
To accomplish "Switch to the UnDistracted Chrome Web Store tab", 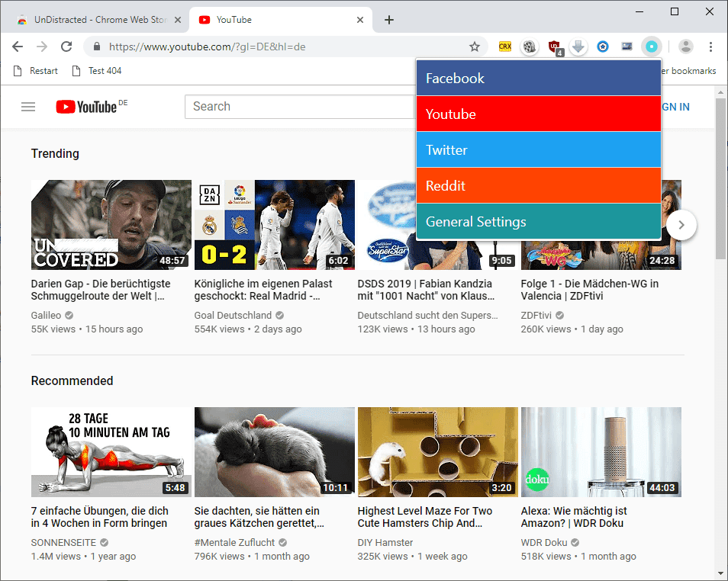I will click(x=99, y=20).
